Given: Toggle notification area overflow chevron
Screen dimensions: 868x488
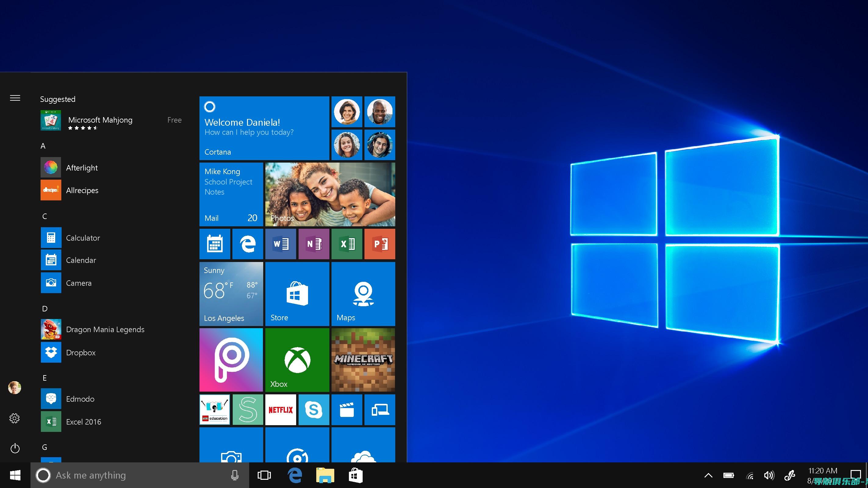Looking at the screenshot, I should click(707, 475).
